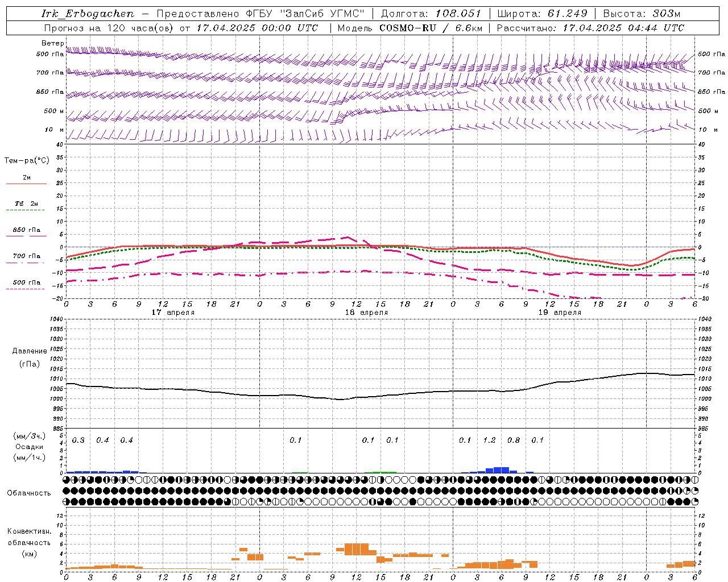728x582 pixels.
Task: Click the station name Irk_Erbogachen in header
Action: [88, 14]
